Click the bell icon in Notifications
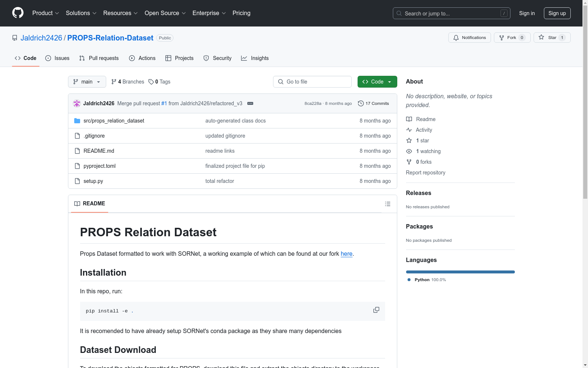 coord(456,38)
